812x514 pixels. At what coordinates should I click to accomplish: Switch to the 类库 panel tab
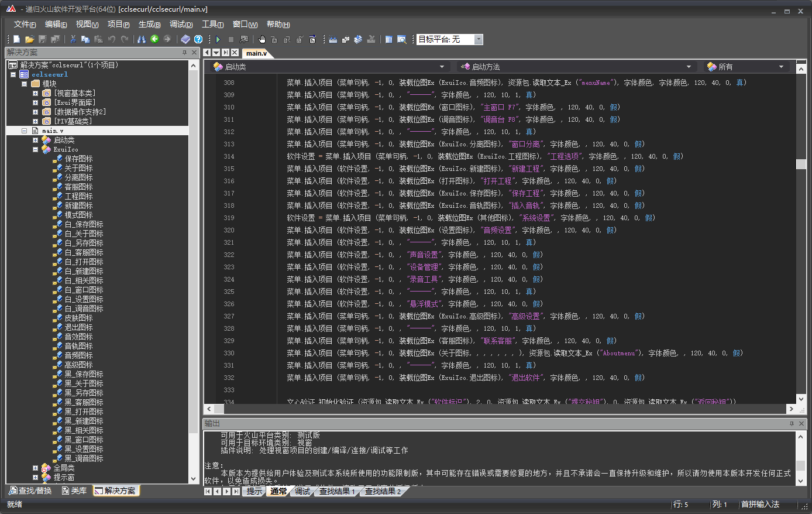click(74, 491)
